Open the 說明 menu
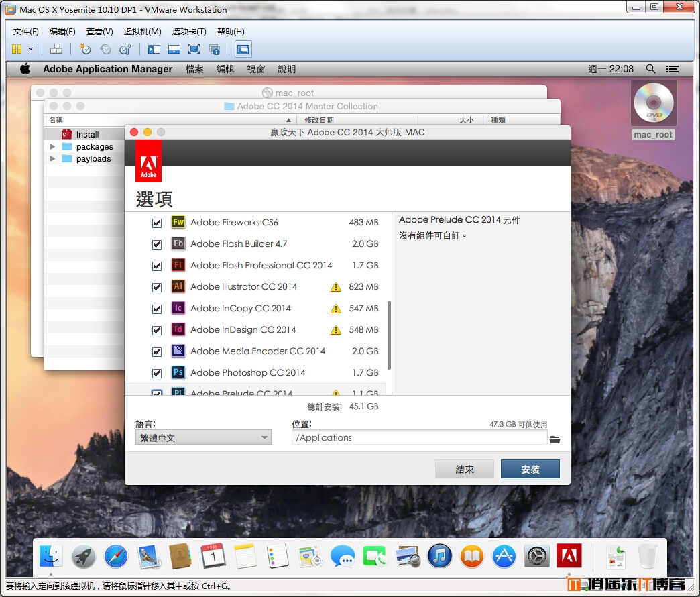 (286, 69)
